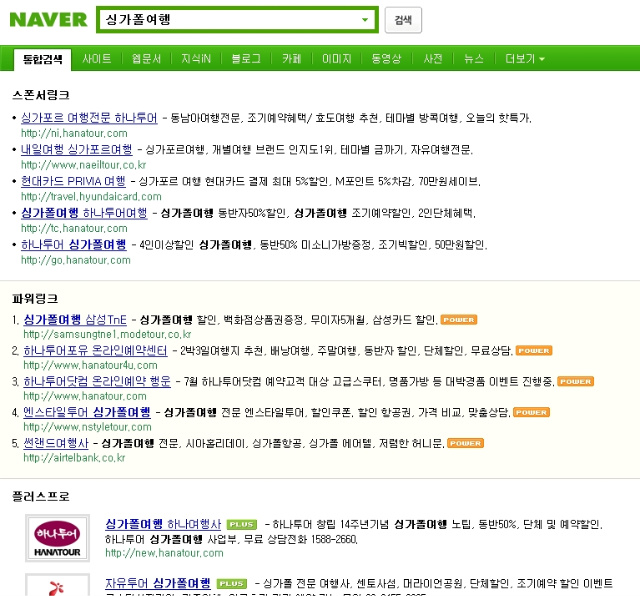Open the 지식iN tab
The width and height of the screenshot is (640, 596).
point(196,59)
